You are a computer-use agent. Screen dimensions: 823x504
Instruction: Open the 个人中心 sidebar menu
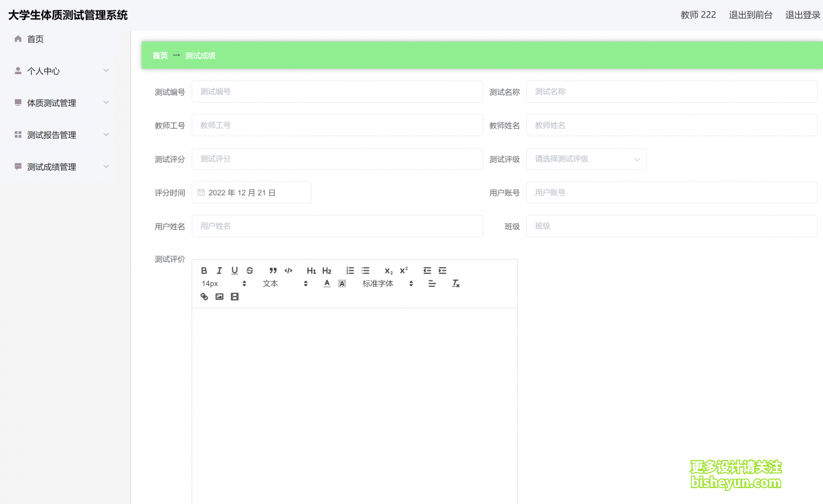pyautogui.click(x=59, y=71)
